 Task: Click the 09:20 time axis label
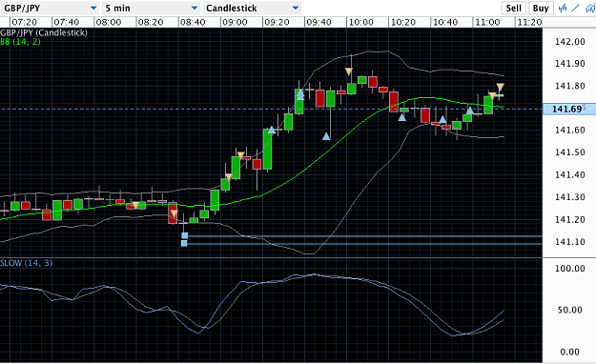[x=277, y=23]
